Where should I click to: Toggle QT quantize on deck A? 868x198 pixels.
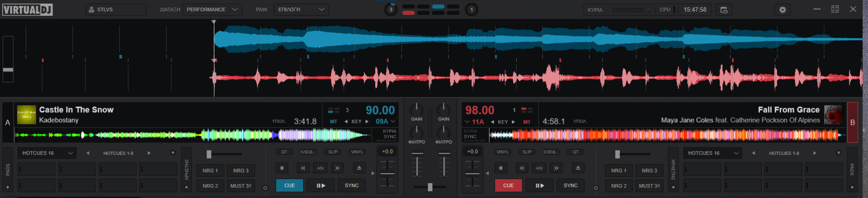tap(284, 152)
